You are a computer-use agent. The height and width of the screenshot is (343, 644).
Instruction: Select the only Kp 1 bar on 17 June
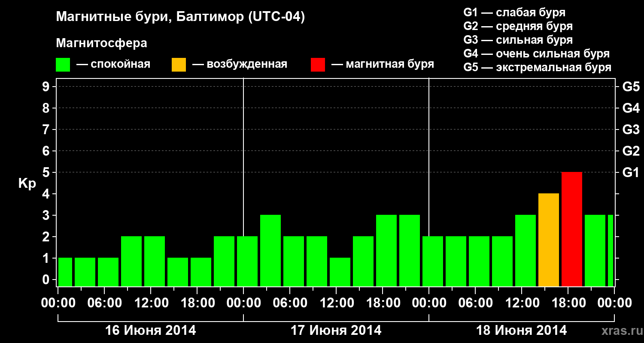(x=340, y=272)
